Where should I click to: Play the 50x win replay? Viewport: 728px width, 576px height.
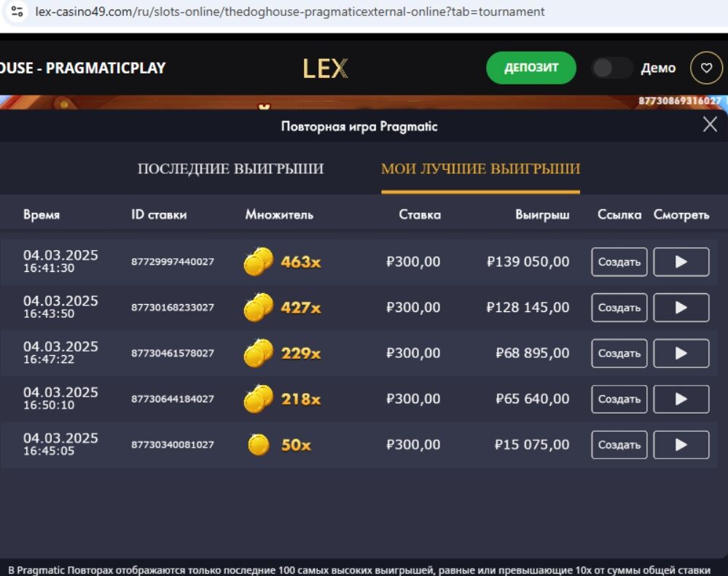click(x=681, y=445)
